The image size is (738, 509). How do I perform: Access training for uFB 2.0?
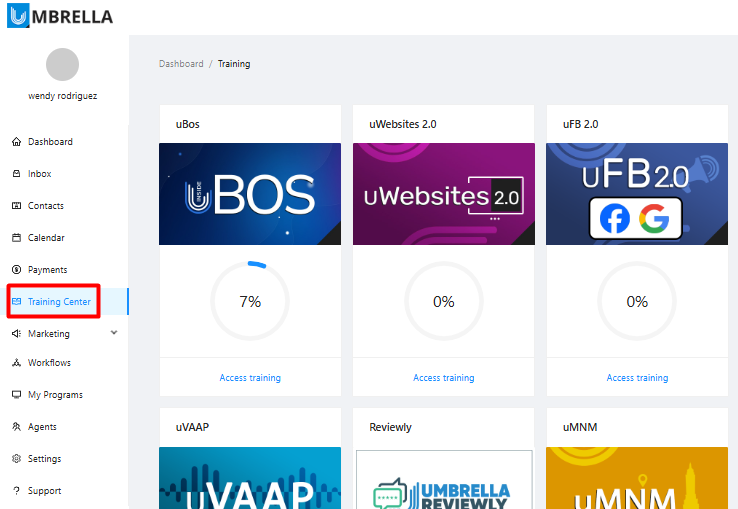point(637,378)
